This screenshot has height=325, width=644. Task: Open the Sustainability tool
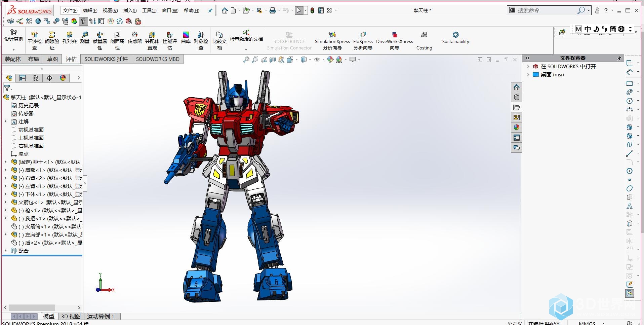point(456,38)
